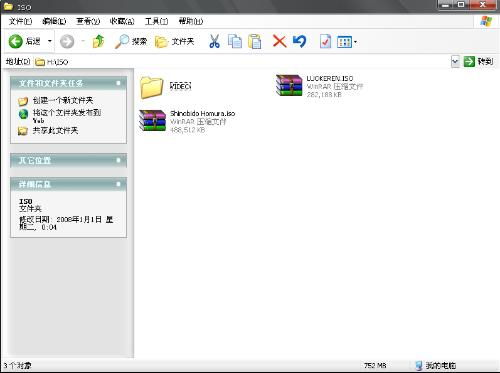Open the Properties checkmark icon
This screenshot has height=373, width=500.
click(x=325, y=41)
